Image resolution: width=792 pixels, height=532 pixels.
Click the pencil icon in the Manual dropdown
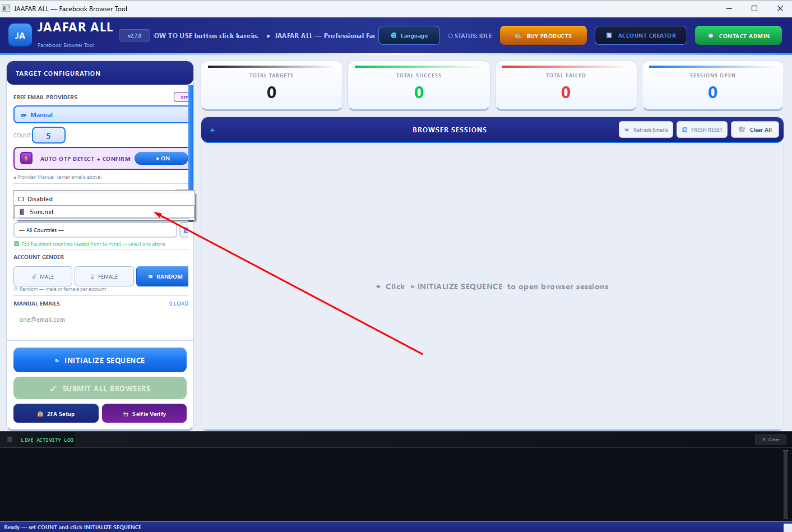point(24,115)
